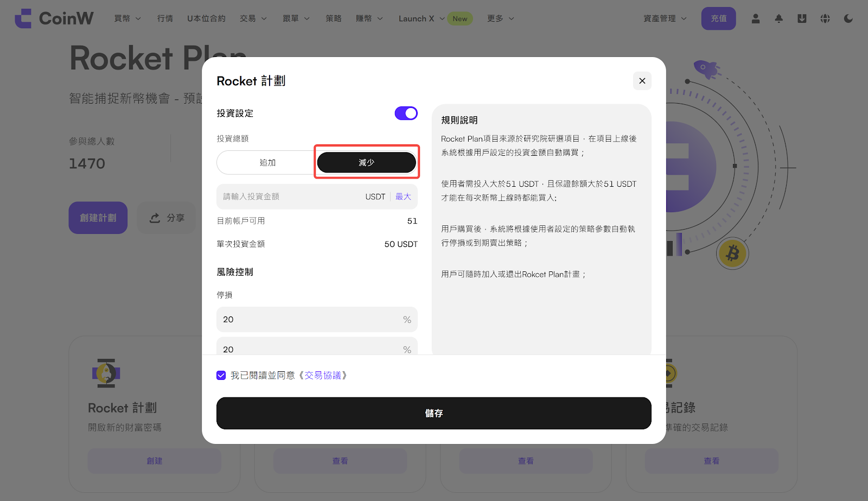Click the 分享 share icon button

point(167,218)
